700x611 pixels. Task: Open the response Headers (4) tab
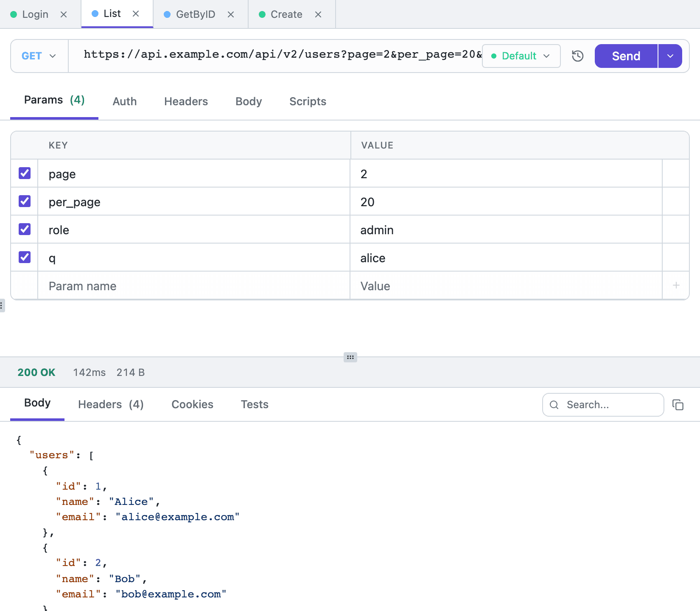click(x=111, y=404)
